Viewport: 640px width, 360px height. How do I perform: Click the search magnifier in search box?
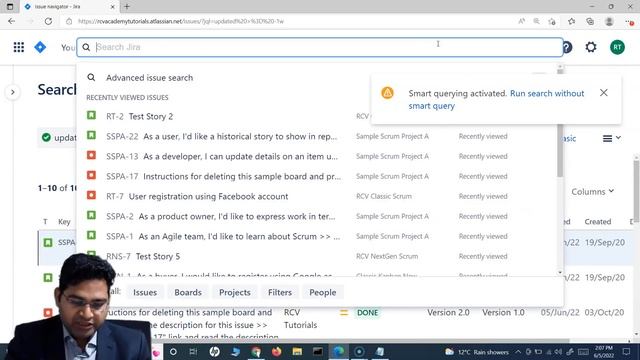click(86, 47)
